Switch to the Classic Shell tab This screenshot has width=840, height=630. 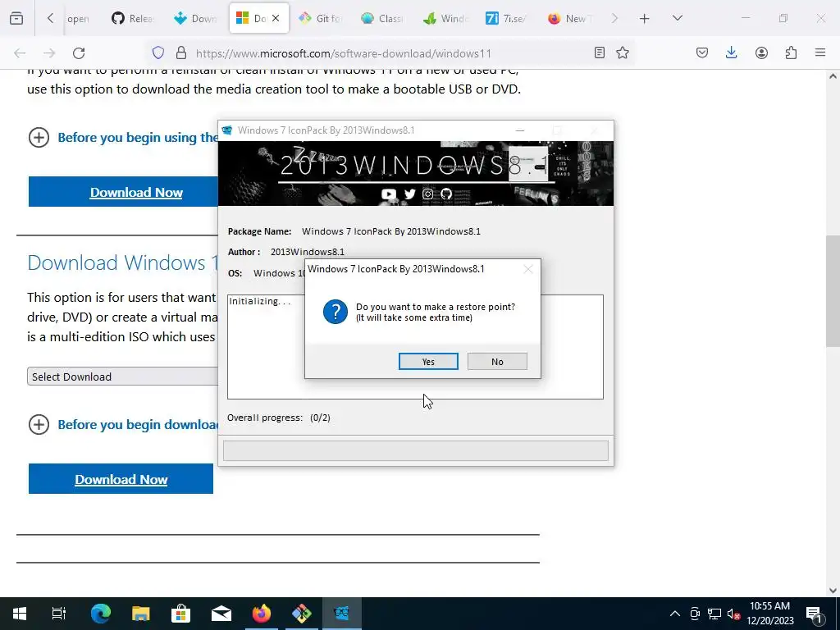pyautogui.click(x=382, y=19)
